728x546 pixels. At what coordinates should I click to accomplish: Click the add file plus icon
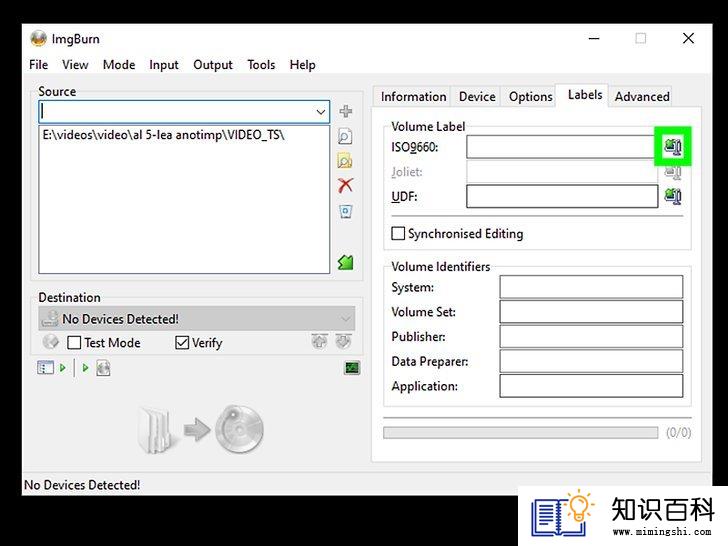click(x=345, y=111)
